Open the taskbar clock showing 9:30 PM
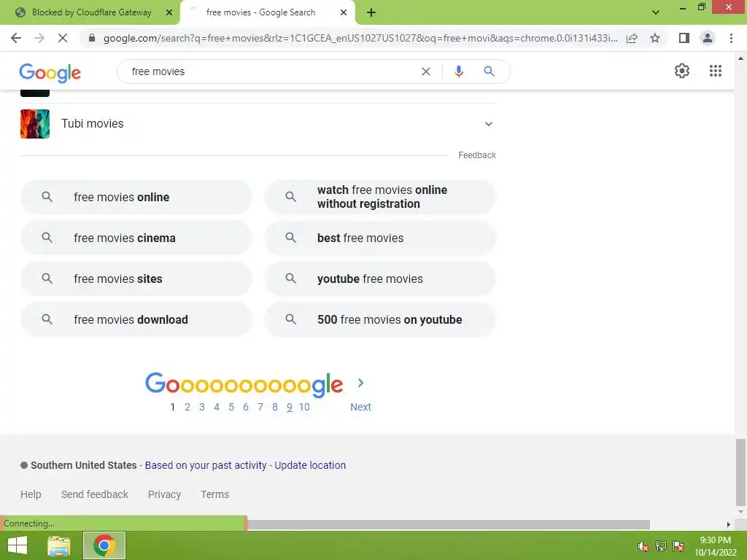This screenshot has width=747, height=560. (715, 546)
